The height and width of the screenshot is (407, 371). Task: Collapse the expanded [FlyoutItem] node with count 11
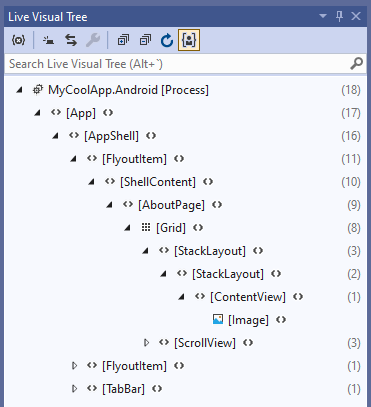tap(74, 159)
